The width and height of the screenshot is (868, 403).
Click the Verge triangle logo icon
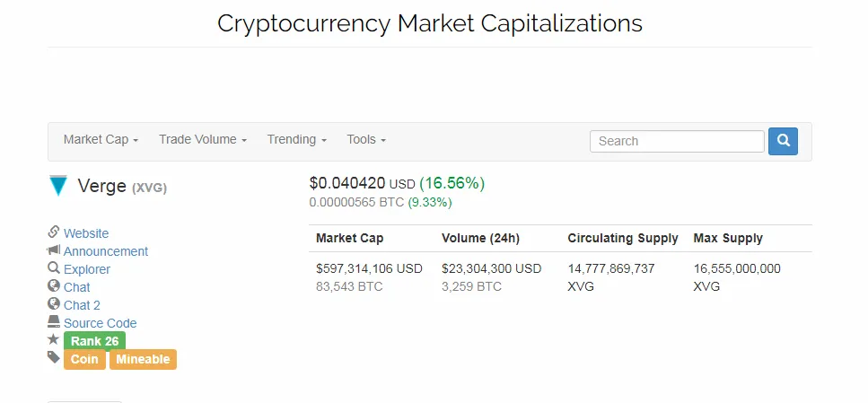[x=57, y=186]
